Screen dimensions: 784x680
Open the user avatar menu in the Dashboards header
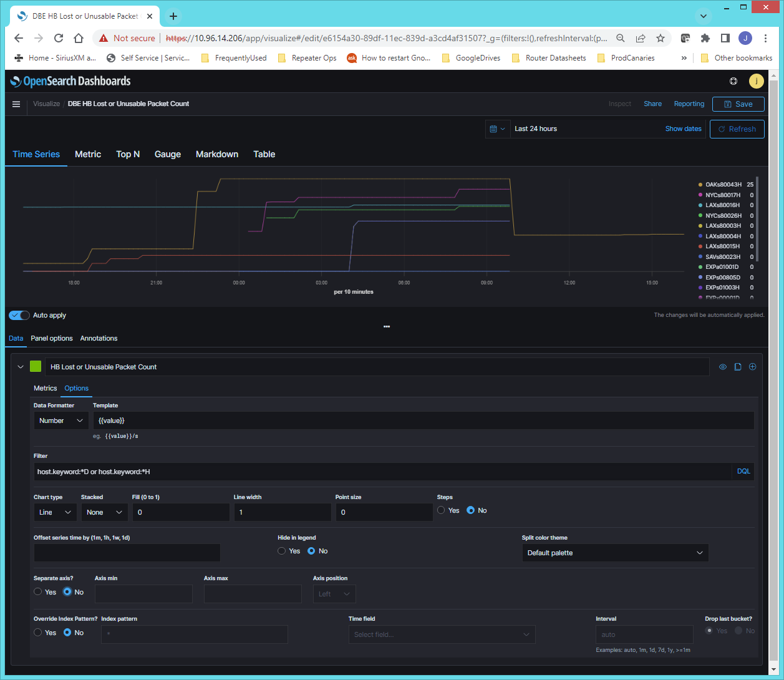coord(756,81)
